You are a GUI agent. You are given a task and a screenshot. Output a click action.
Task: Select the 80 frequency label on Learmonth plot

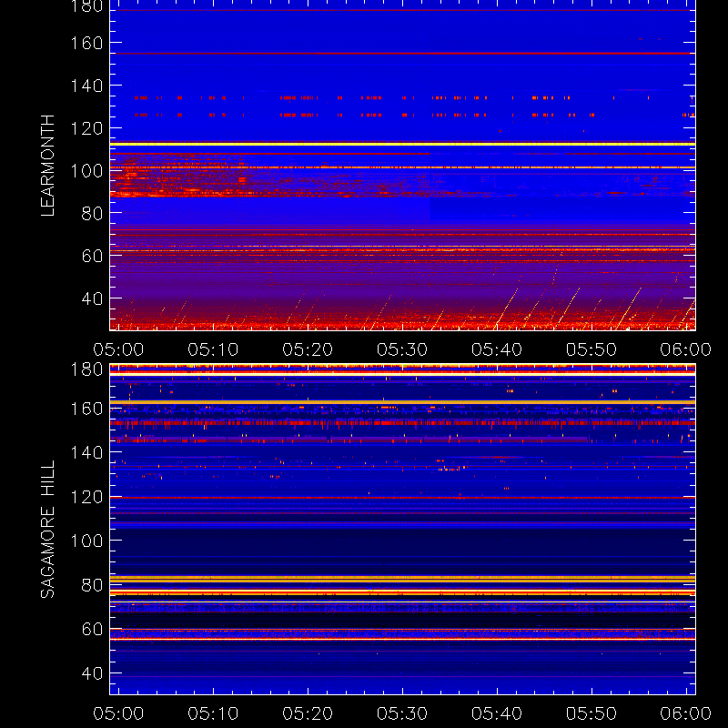click(x=92, y=214)
